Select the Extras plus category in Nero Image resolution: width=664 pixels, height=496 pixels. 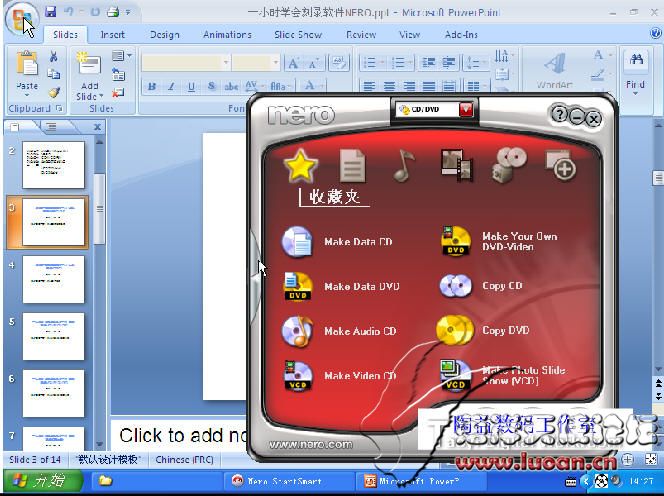[x=561, y=165]
